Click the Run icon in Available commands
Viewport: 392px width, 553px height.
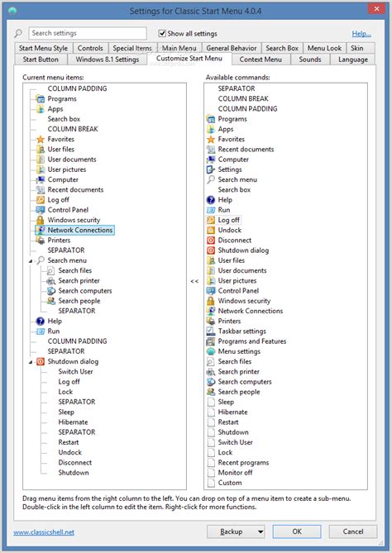pos(211,210)
